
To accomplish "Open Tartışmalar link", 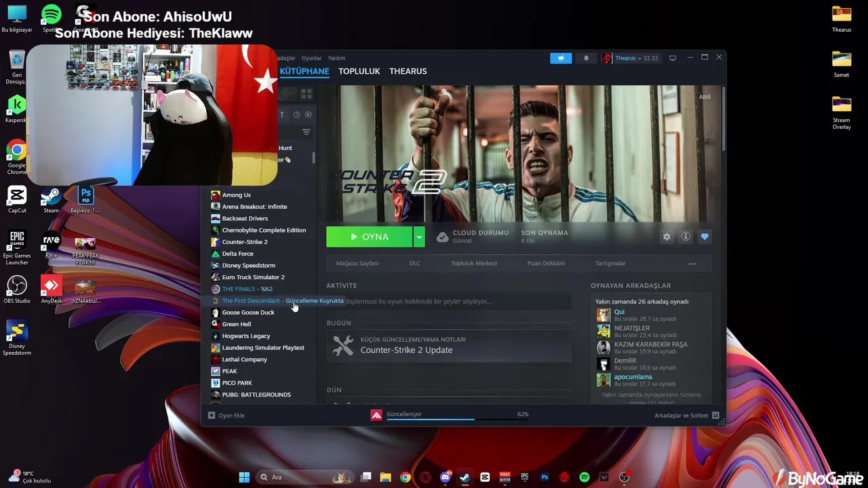I will [x=610, y=263].
